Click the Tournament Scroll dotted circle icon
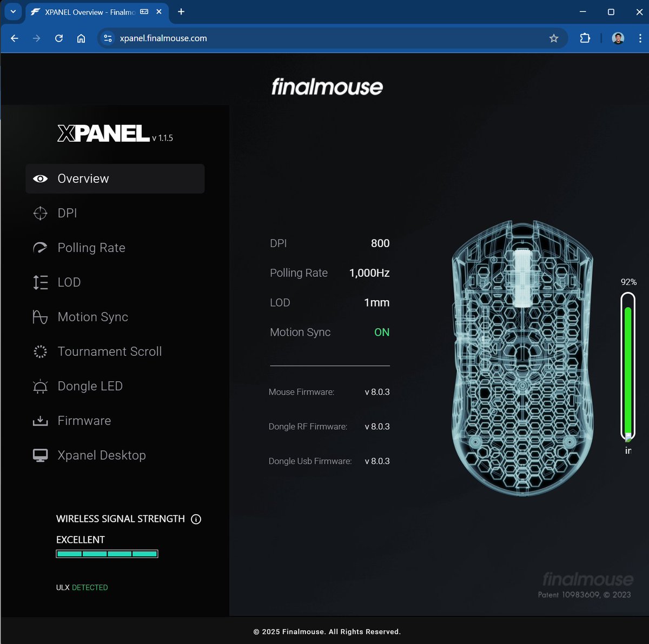 [41, 351]
